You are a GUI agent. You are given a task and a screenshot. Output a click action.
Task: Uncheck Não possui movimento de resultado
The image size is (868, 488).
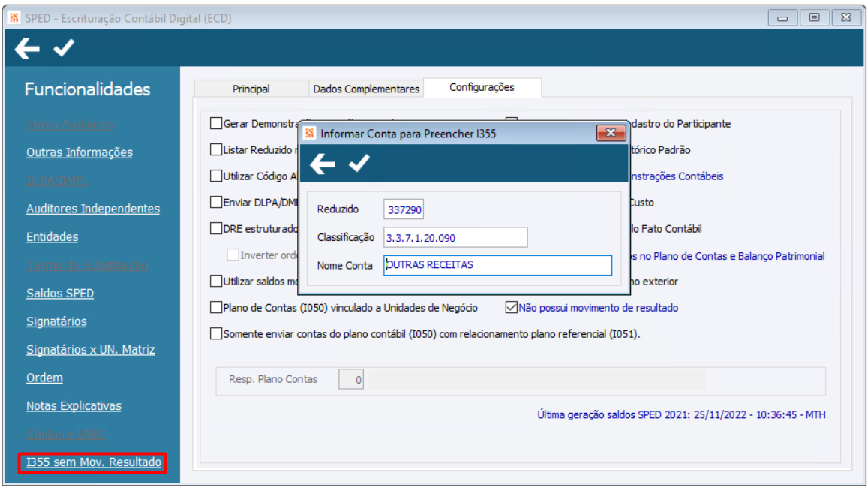pos(511,307)
